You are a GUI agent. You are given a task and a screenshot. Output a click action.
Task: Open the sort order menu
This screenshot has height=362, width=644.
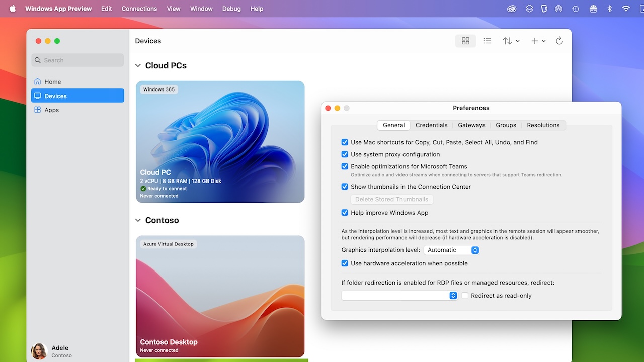511,41
